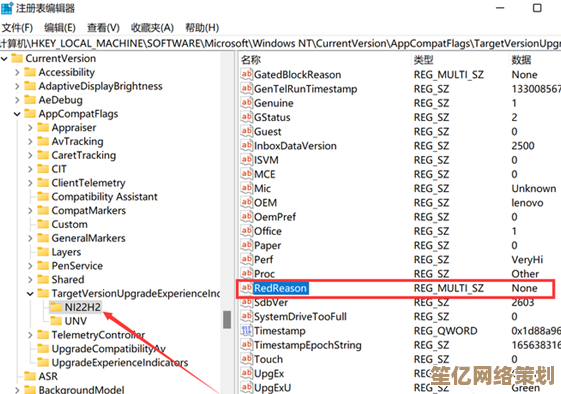Select the ASR folder icon
561x394 pixels.
30,376
